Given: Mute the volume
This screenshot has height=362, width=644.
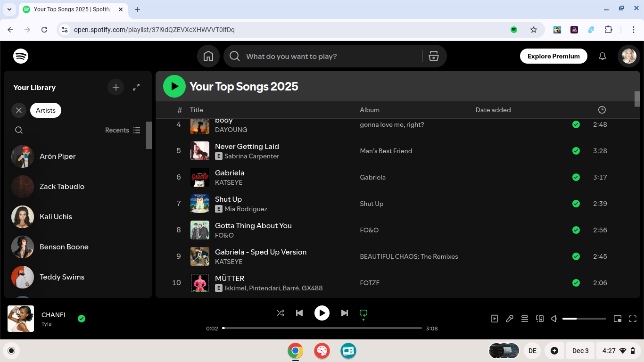Looking at the screenshot, I should tap(555, 319).
